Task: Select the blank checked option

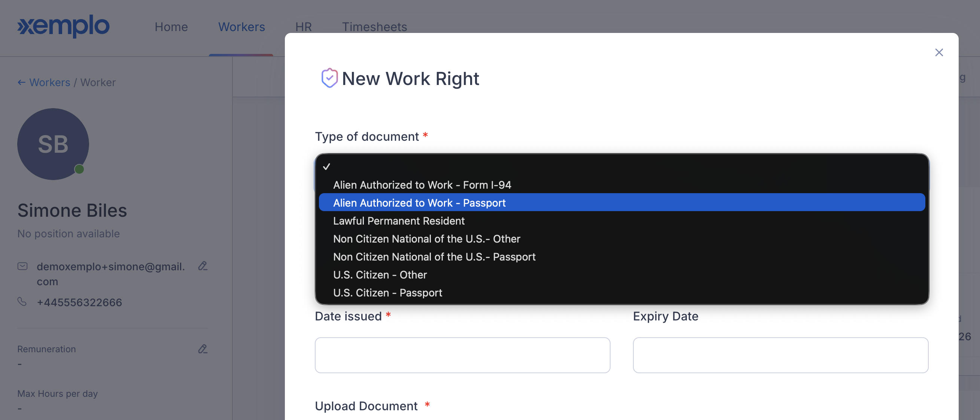Action: tap(622, 167)
